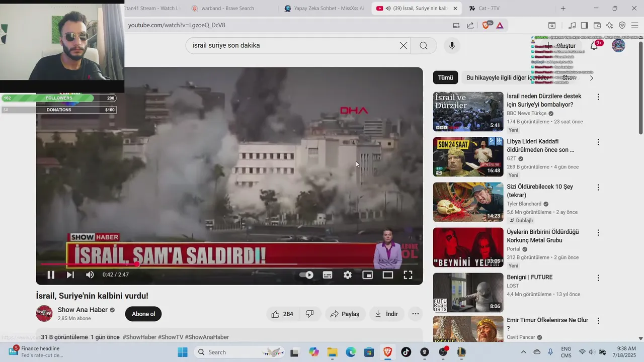
Task: Open options for 'Sizi Öldürebilecek 10 Şey'
Action: click(598, 188)
